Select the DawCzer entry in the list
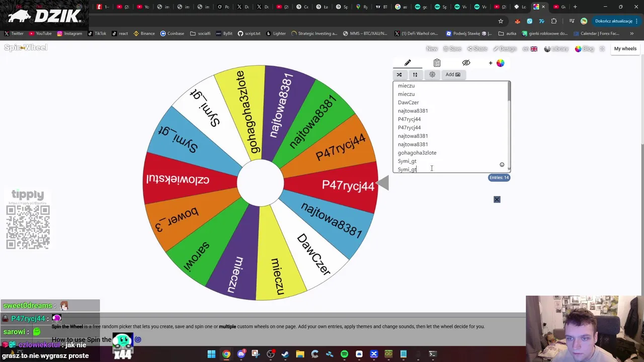This screenshot has height=362, width=644. (x=408, y=103)
